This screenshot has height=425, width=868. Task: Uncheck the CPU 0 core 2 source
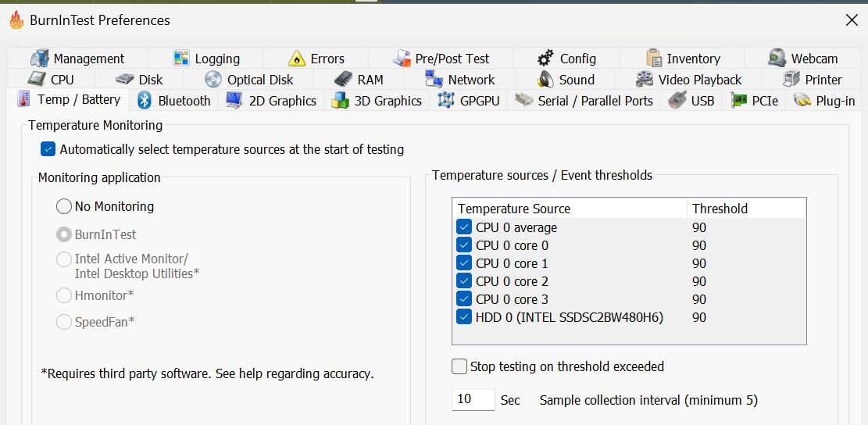464,281
